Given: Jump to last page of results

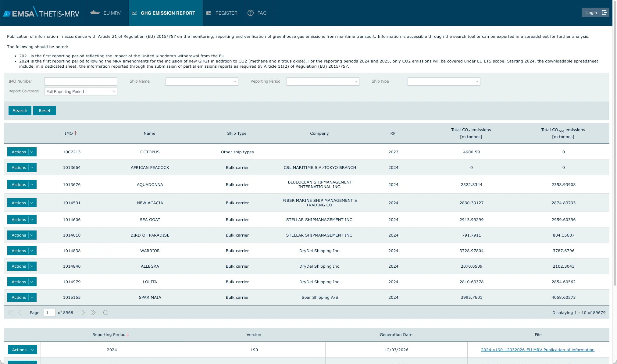Looking at the screenshot, I should point(93,312).
